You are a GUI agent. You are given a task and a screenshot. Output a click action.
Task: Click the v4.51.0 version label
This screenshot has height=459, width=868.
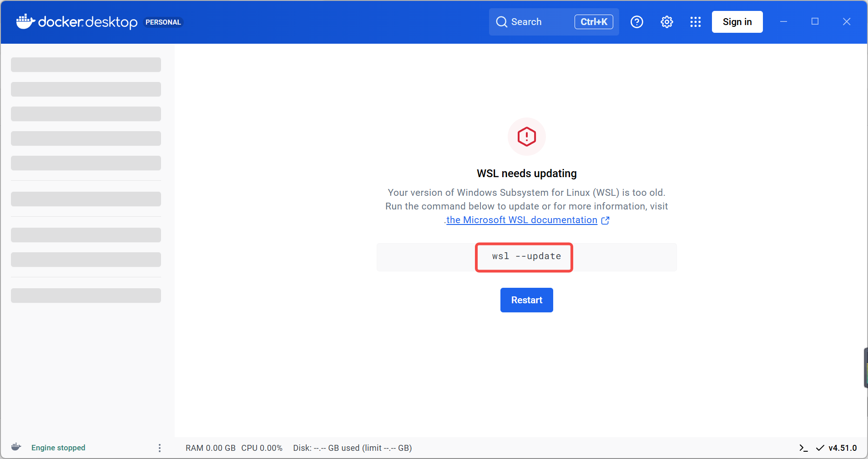843,448
